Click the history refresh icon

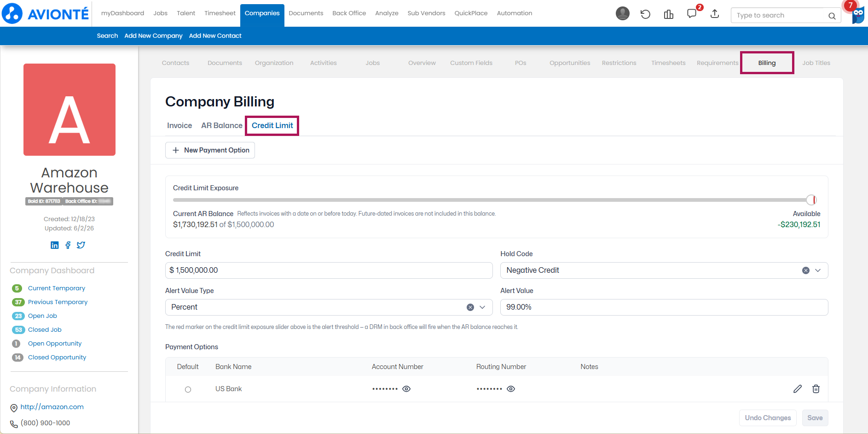645,14
